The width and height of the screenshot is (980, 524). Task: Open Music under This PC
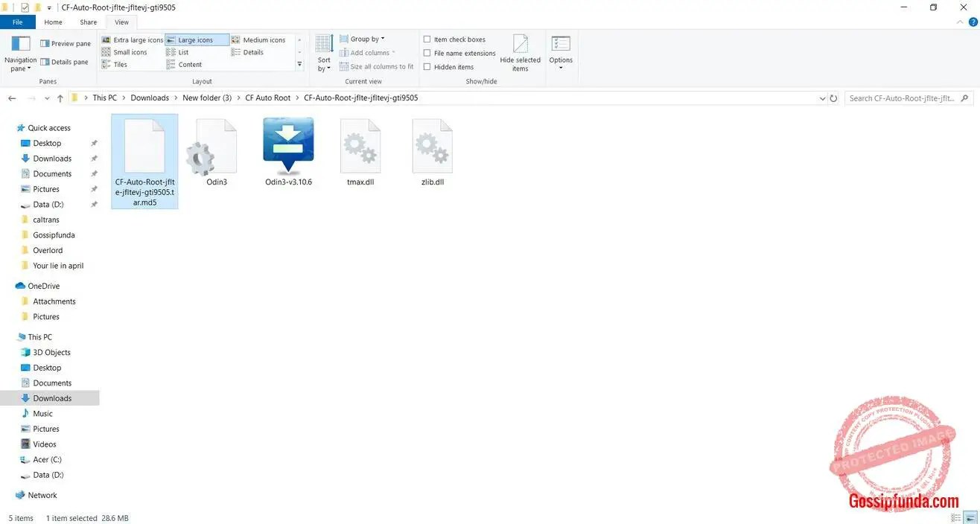tap(42, 413)
